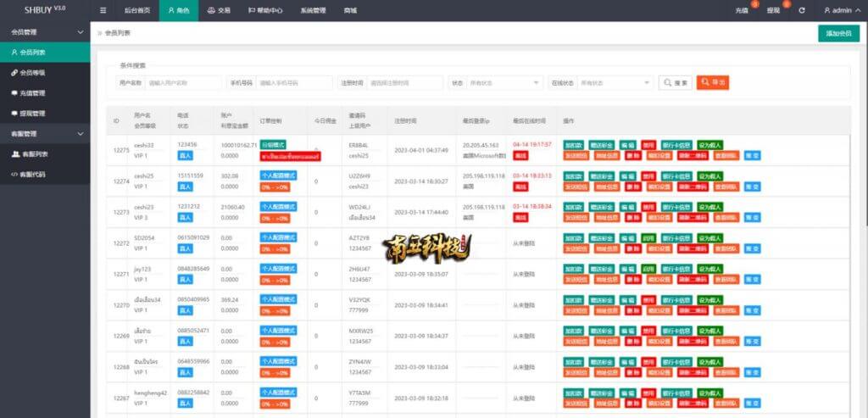Open 提现管理 in the sidebar
This screenshot has height=418, width=868.
pos(45,114)
